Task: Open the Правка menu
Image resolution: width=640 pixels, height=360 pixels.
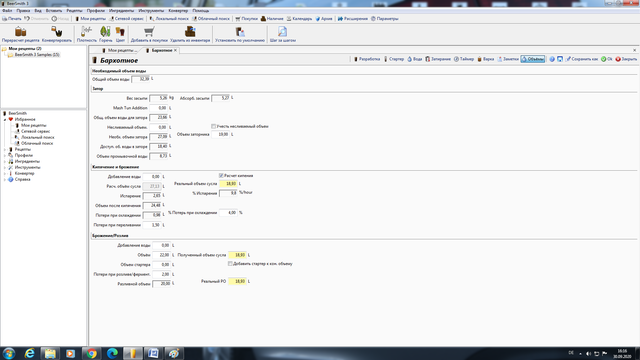Action: [x=23, y=11]
